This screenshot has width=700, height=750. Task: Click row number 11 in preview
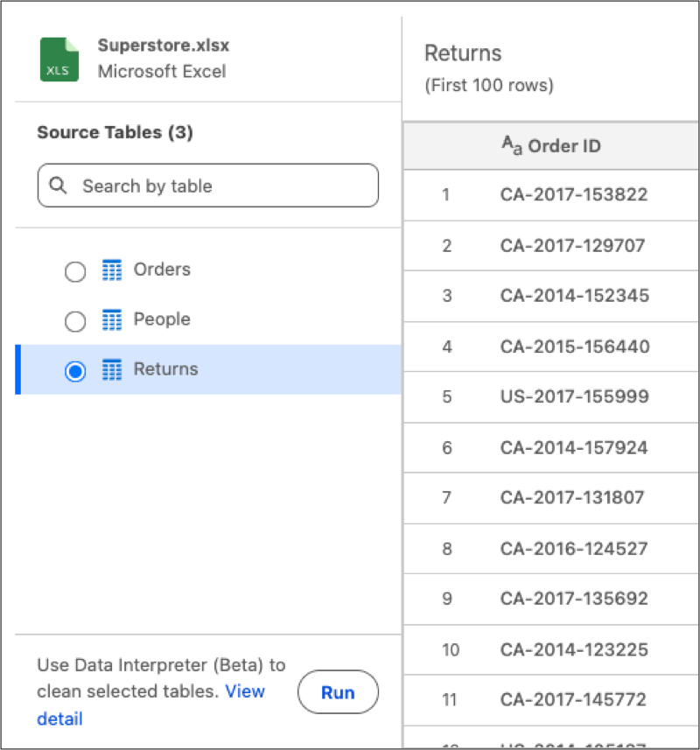tap(450, 700)
